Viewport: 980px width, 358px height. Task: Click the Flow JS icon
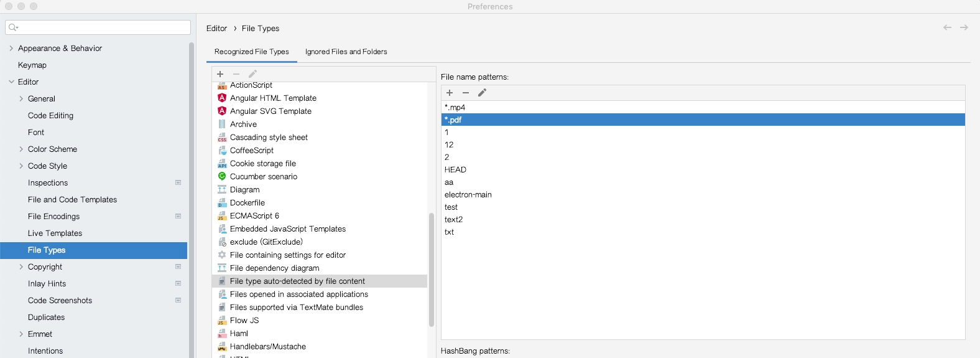pos(222,320)
